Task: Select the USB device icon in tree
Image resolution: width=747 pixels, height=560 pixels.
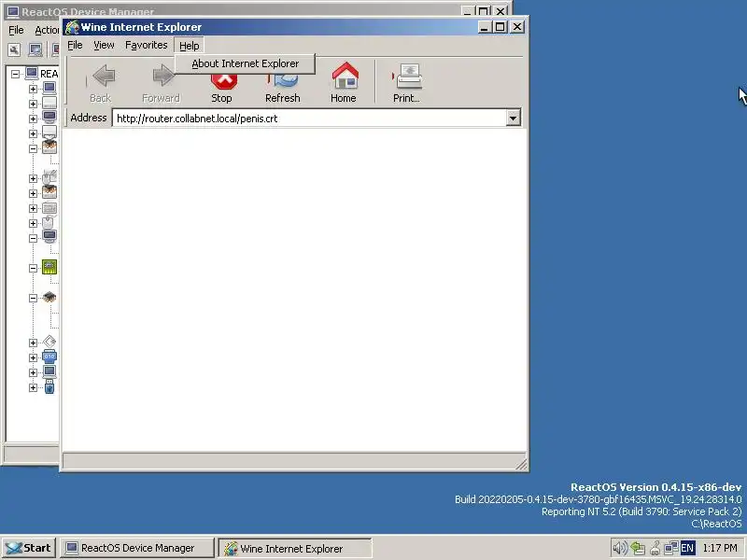Action: click(49, 386)
